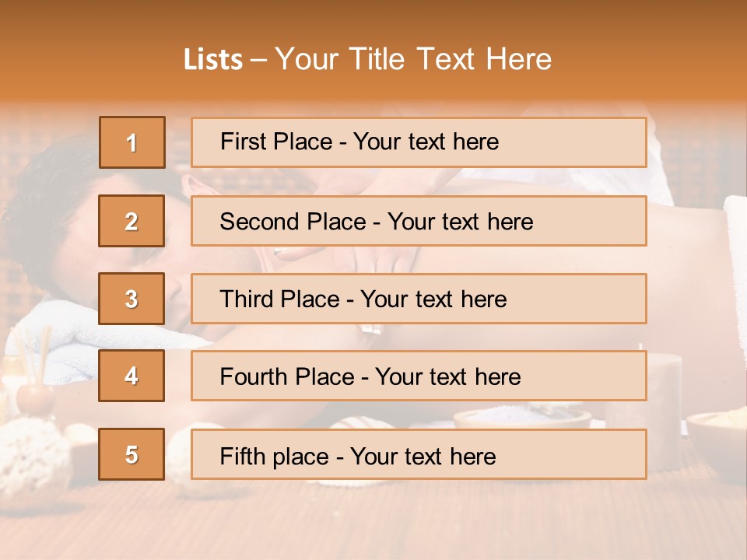Viewport: 747px width, 560px height.
Task: Click the number 2 box
Action: (x=132, y=221)
